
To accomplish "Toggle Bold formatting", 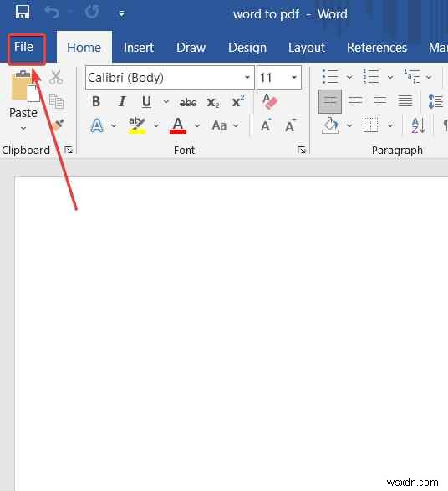I will 96,101.
